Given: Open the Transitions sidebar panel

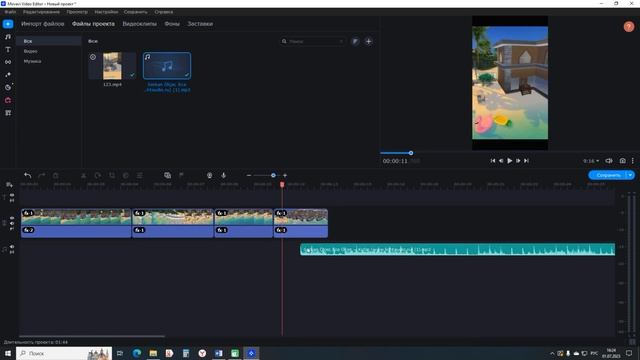Looking at the screenshot, I should (8, 62).
